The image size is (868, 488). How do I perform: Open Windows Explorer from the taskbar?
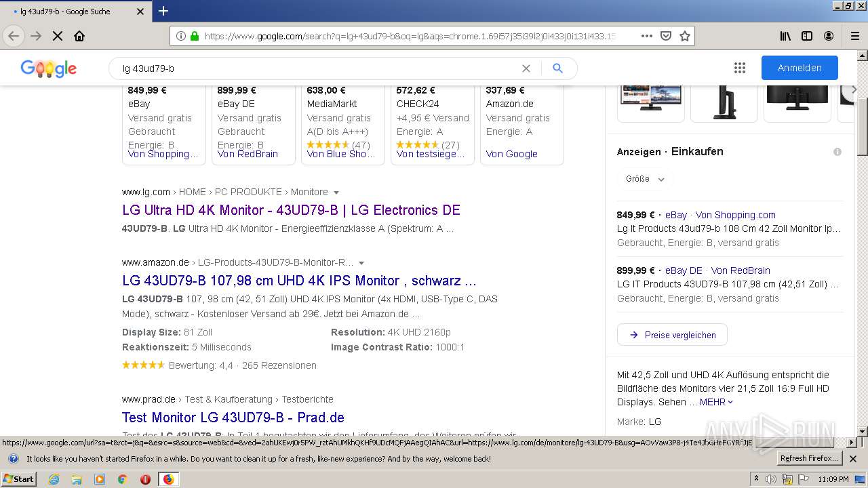[77, 479]
